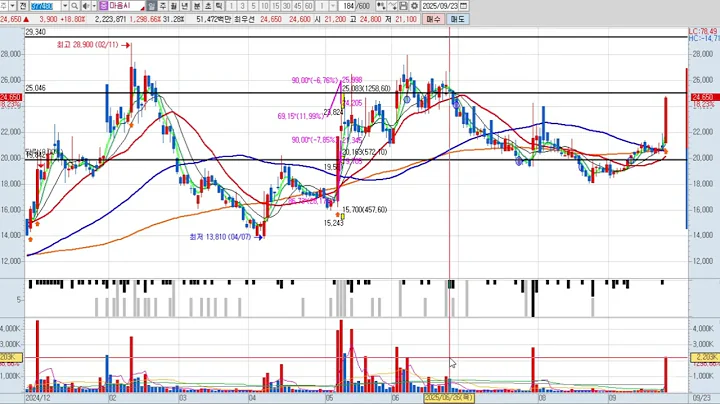Click the line-drawing tool icon in toolbar

[x=392, y=6]
